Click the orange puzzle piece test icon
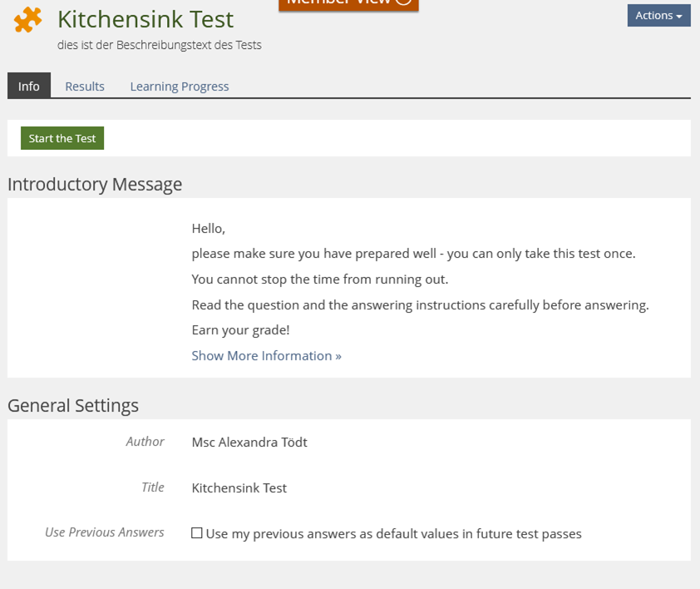 tap(28, 20)
